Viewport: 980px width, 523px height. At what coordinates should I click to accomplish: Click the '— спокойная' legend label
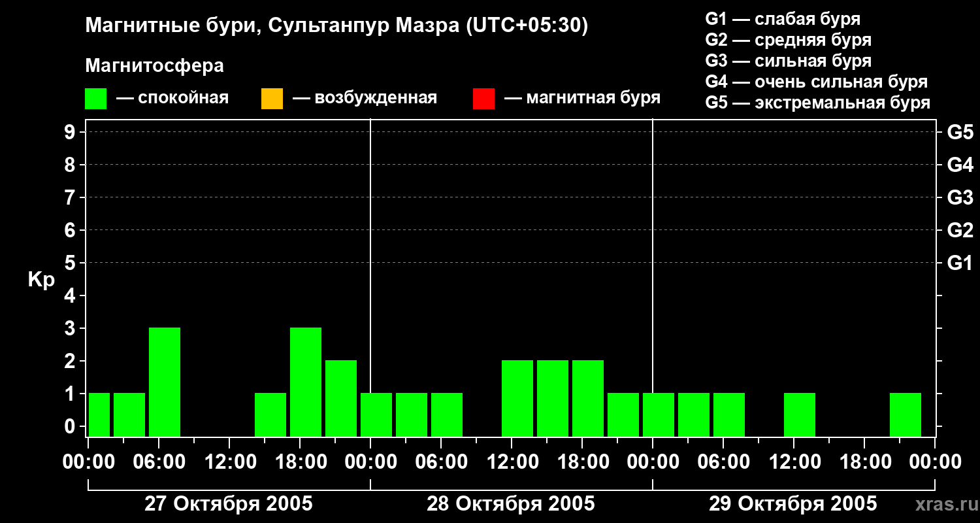coord(172,99)
